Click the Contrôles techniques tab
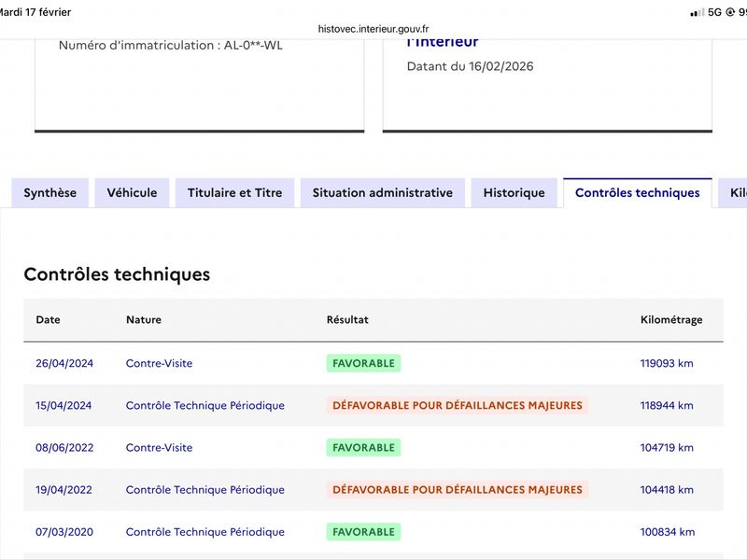Viewport: 747px width, 560px height. click(637, 193)
